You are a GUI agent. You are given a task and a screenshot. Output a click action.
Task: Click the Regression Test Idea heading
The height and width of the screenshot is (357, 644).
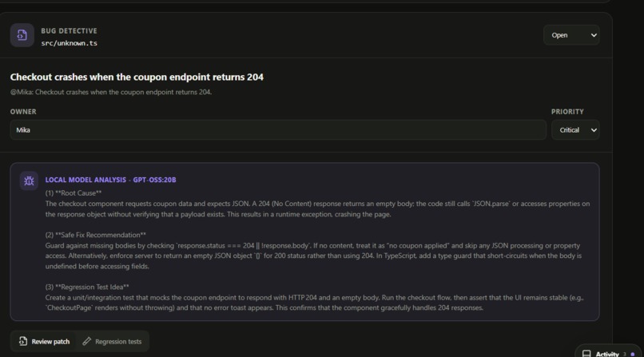click(87, 287)
